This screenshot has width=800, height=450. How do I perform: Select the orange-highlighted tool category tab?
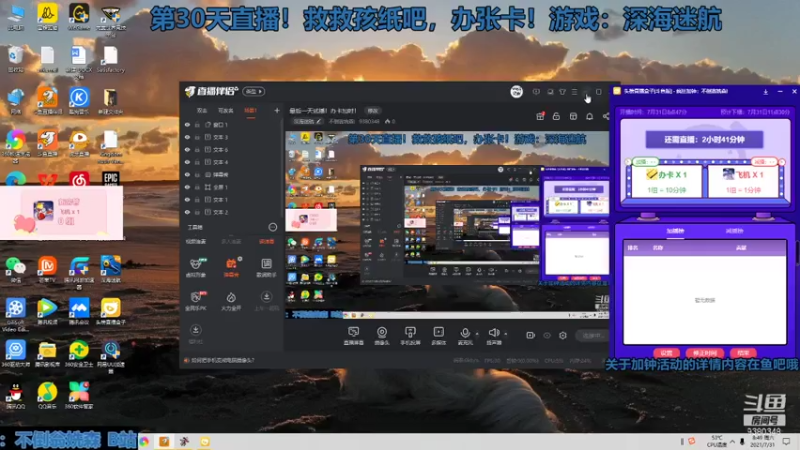pyautogui.click(x=266, y=241)
